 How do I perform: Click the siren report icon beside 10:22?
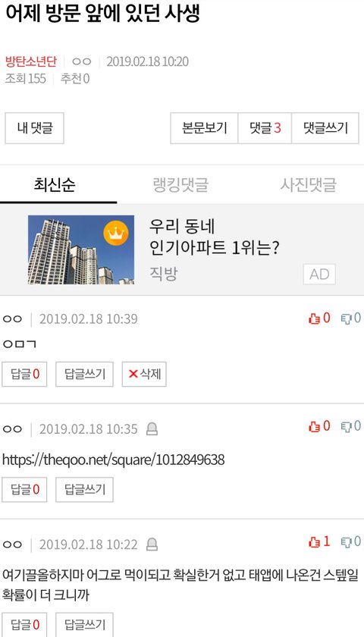(152, 544)
